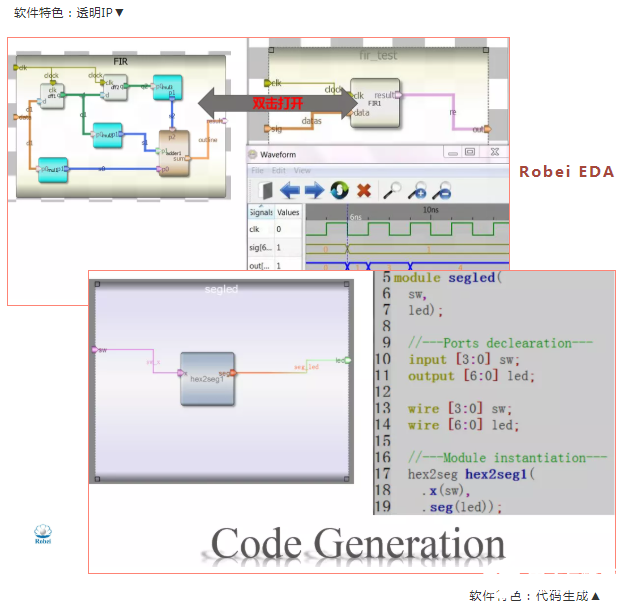Viewport: 627px width, 605px height.
Task: Click the circular refresh icon in Waveform toolbar
Action: [x=339, y=190]
